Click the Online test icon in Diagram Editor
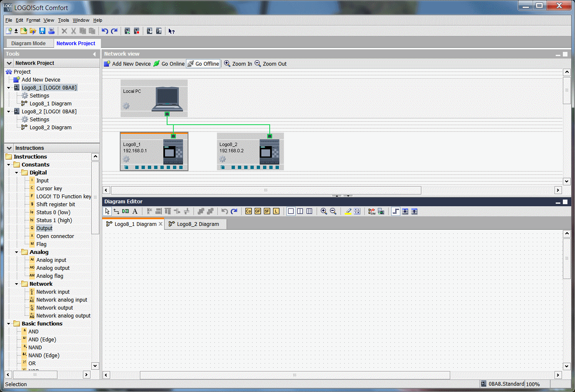The image size is (575, 392). (381, 211)
